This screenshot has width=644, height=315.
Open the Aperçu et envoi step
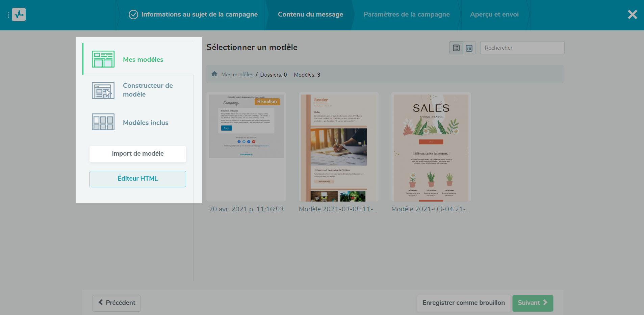(x=494, y=14)
